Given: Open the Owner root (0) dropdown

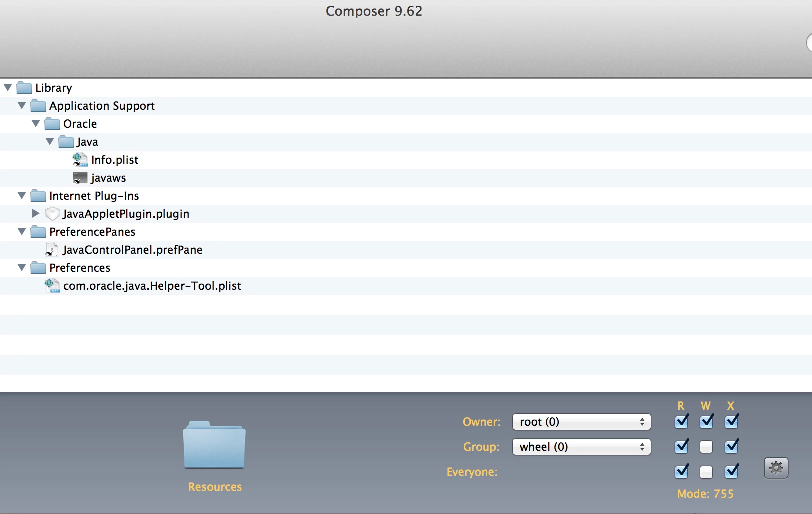Looking at the screenshot, I should [x=582, y=422].
